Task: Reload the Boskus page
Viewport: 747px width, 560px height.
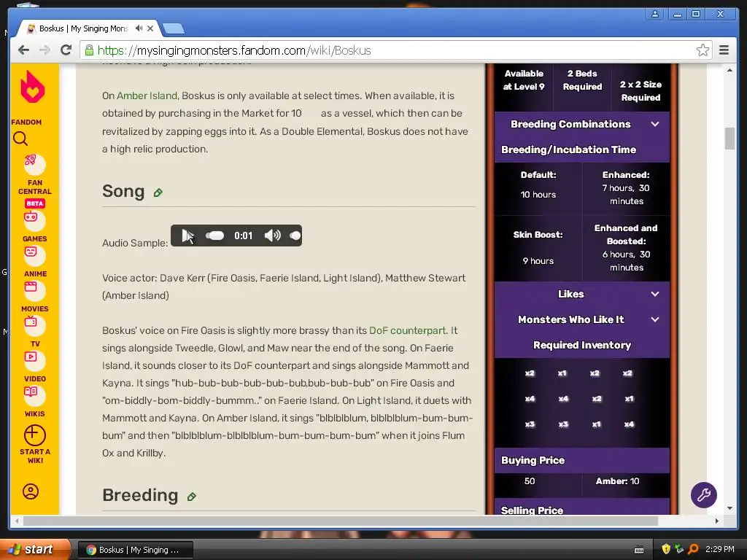Action: pyautogui.click(x=66, y=50)
